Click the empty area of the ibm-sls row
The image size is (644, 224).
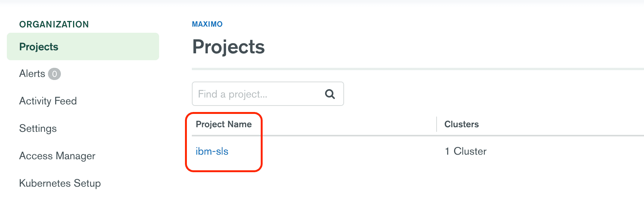[335, 151]
